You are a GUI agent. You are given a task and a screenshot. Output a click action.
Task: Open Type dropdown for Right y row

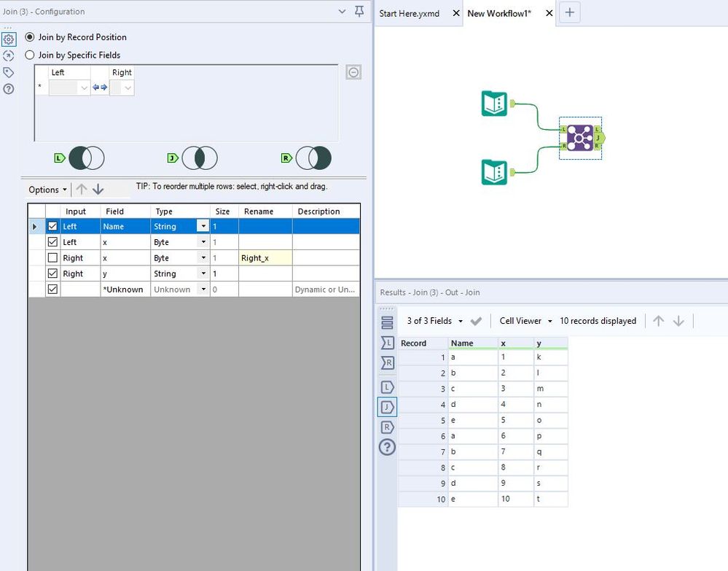tap(203, 273)
